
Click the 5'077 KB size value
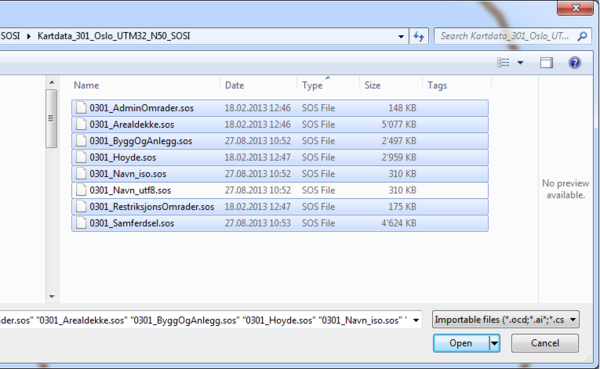(x=399, y=124)
